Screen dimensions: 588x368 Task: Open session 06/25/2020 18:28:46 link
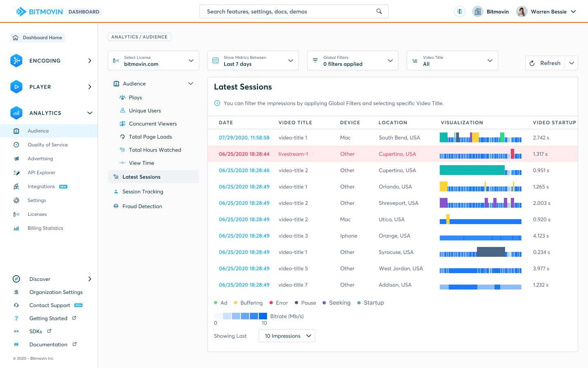point(244,170)
